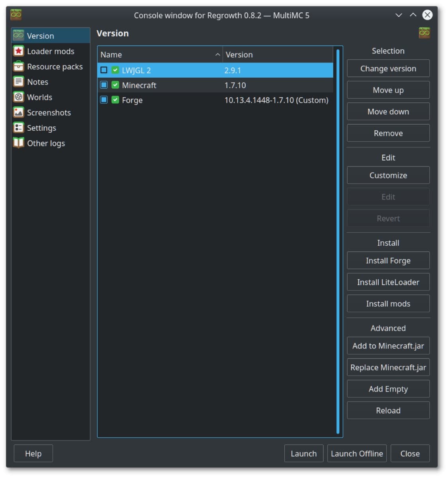448x478 pixels.
Task: Toggle the Minecraft row checkbox
Action: (x=104, y=85)
